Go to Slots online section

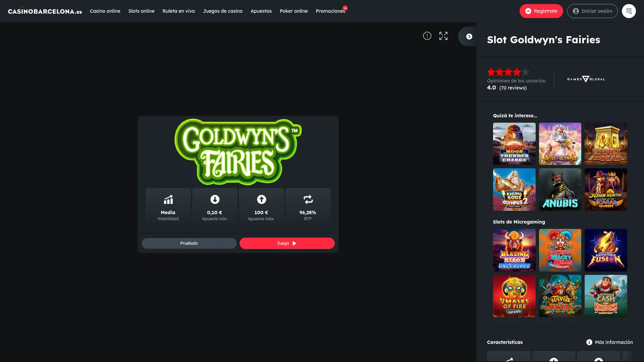(141, 11)
